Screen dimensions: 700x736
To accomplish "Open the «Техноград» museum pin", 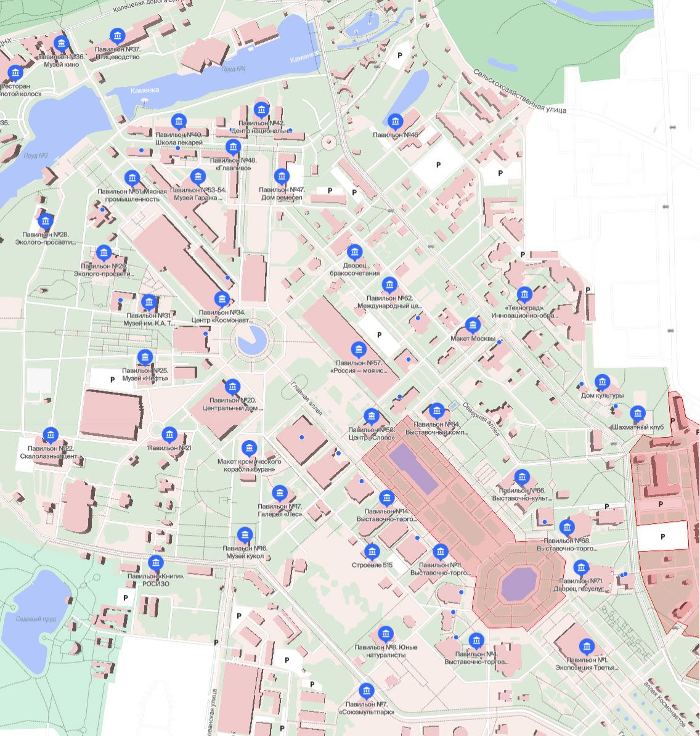I will (524, 295).
